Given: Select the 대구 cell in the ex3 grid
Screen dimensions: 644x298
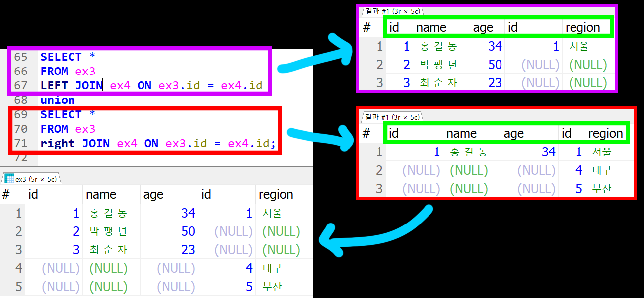Looking at the screenshot, I should click(273, 268).
